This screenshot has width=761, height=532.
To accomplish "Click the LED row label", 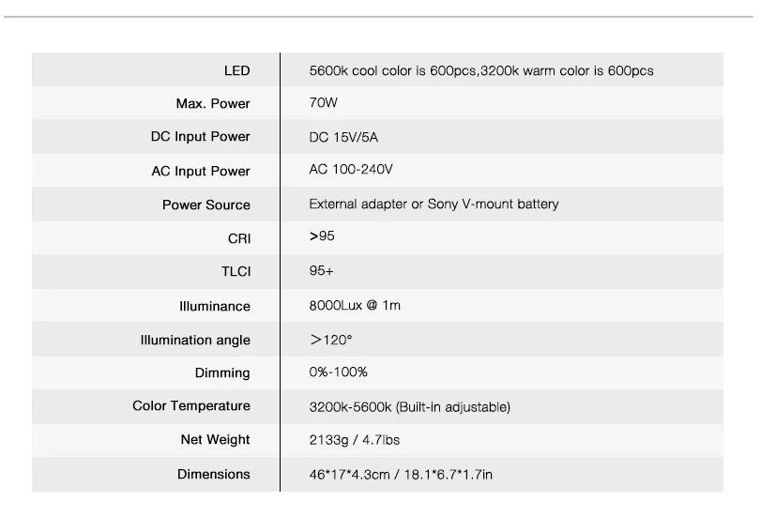I will (x=236, y=71).
